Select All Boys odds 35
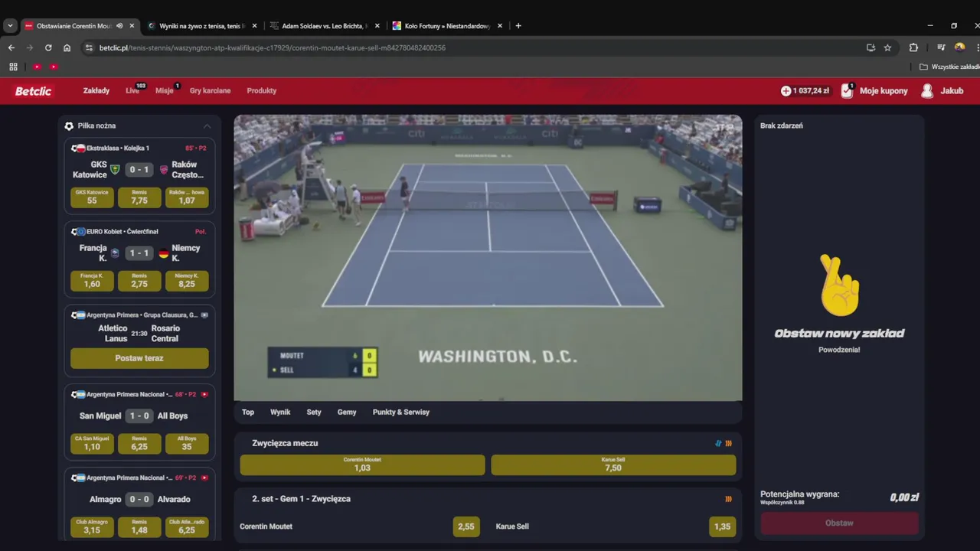The height and width of the screenshot is (551, 980). (x=187, y=444)
